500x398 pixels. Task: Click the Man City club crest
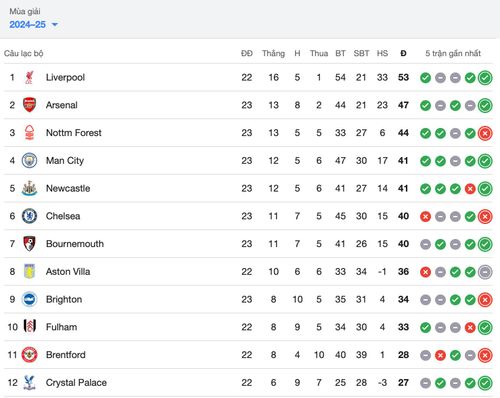(29, 160)
